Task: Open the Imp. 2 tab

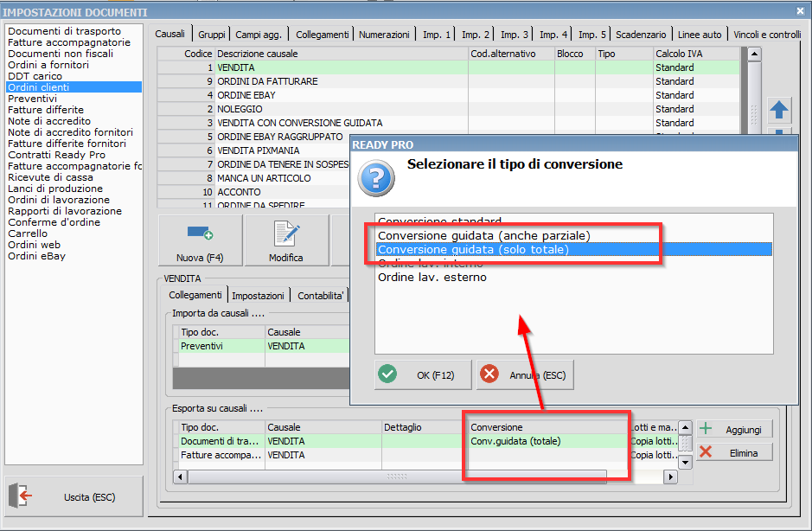Action: [476, 35]
